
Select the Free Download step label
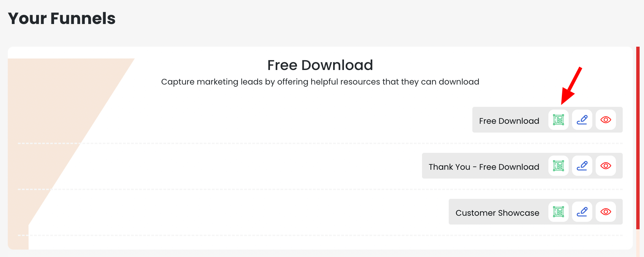pos(509,121)
